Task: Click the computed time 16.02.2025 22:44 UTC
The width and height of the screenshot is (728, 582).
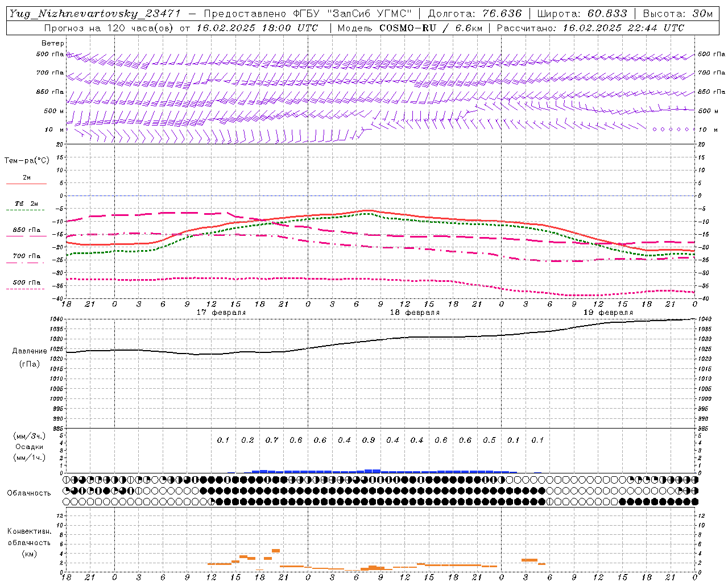Action: tap(623, 28)
